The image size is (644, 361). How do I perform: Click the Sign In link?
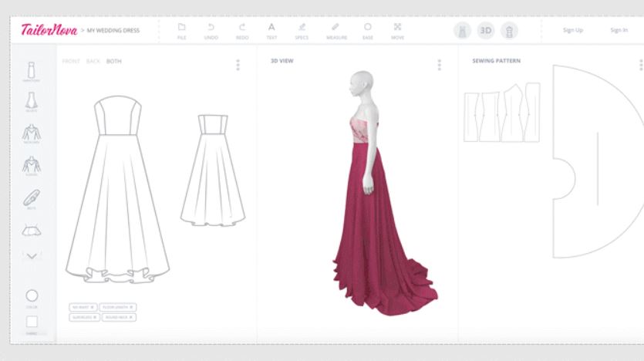coord(619,30)
